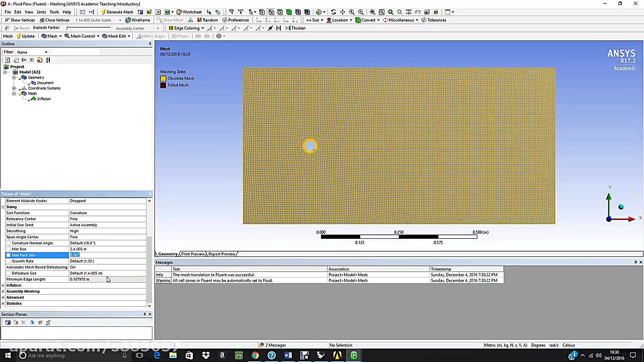Viewport: 644px width, 362px height.
Task: Switch to the Print Preview tab
Action: pos(193,254)
